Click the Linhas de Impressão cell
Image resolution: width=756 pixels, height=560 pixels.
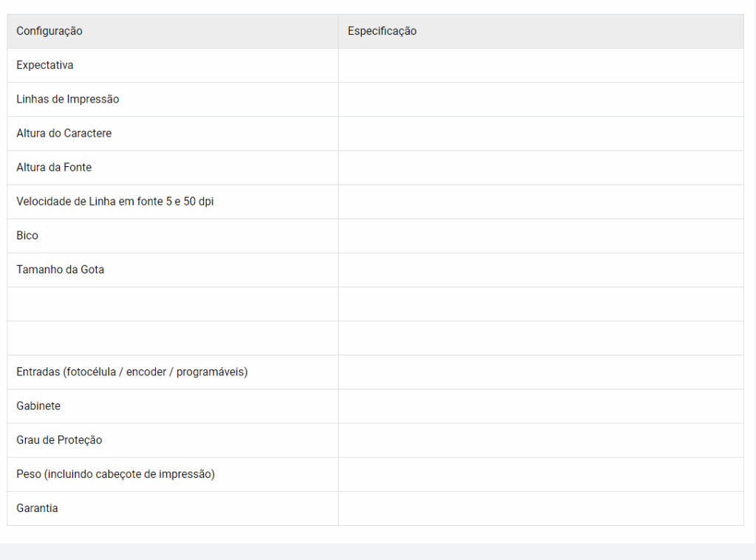tap(68, 99)
